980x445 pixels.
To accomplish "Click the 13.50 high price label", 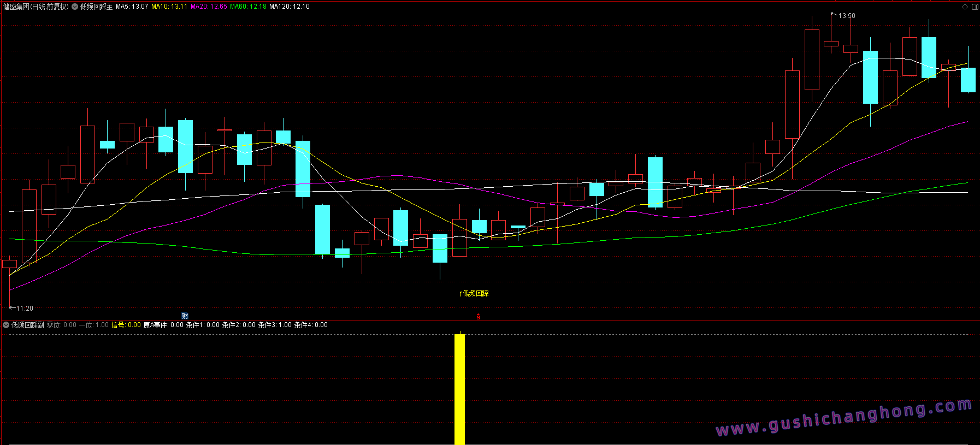I will pos(847,16).
